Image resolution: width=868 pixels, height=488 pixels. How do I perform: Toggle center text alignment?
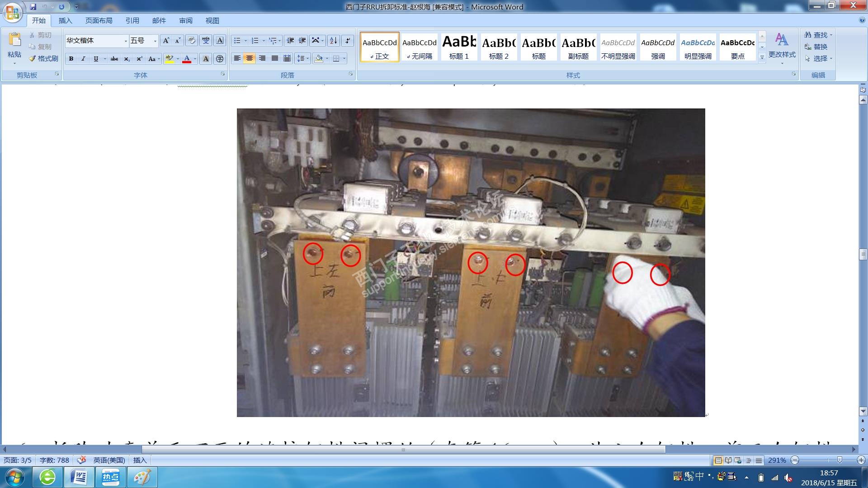click(249, 58)
